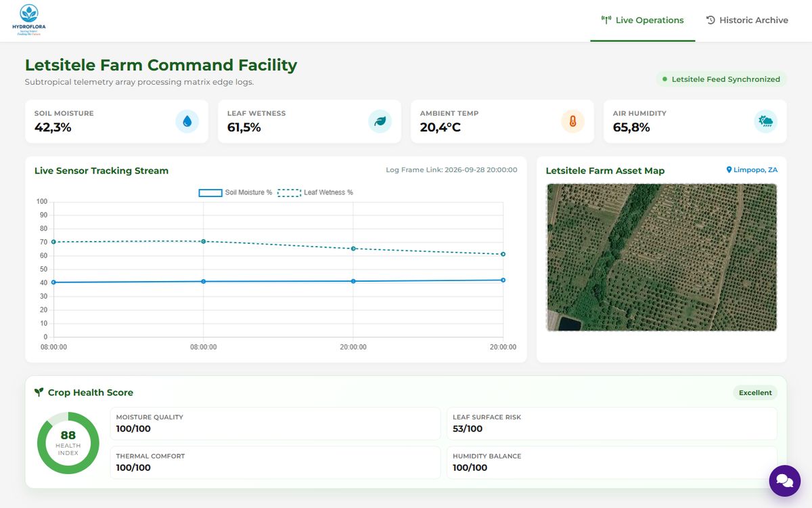Click the Live Sensor Tracking Stream heading
Screen dimensions: 812x508
tap(101, 171)
